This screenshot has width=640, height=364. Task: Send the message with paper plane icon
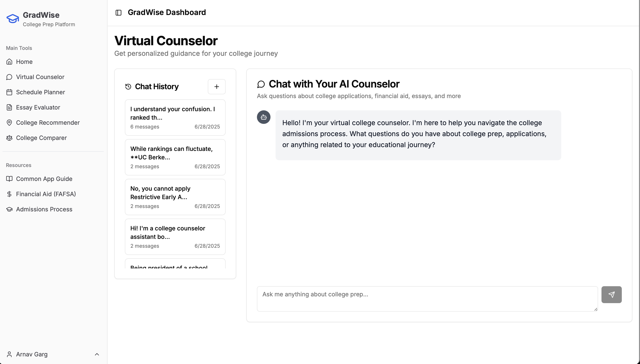(611, 294)
